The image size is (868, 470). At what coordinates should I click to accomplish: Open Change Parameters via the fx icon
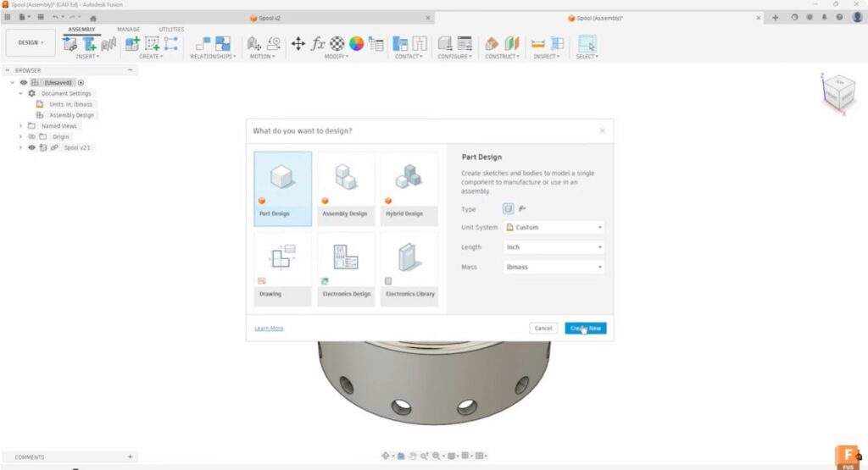(x=318, y=44)
